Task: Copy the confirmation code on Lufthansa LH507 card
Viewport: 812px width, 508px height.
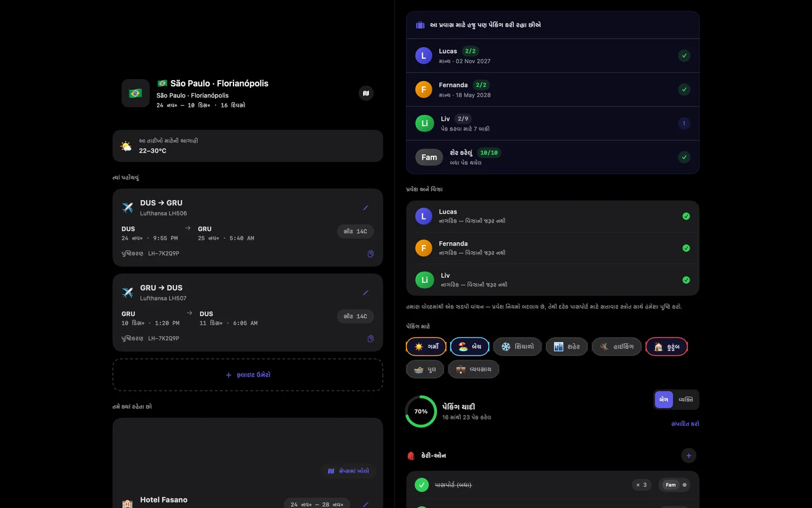Action: [x=370, y=339]
